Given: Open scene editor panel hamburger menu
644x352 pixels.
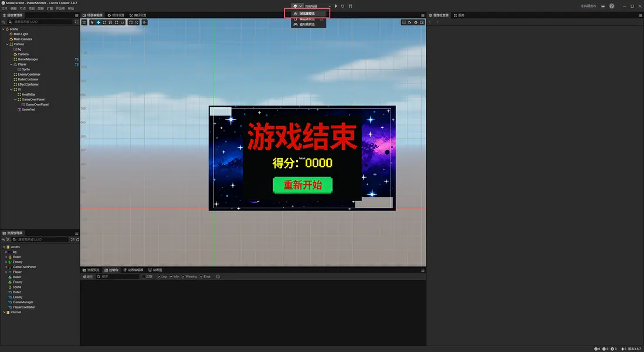Looking at the screenshot, I should [x=423, y=15].
